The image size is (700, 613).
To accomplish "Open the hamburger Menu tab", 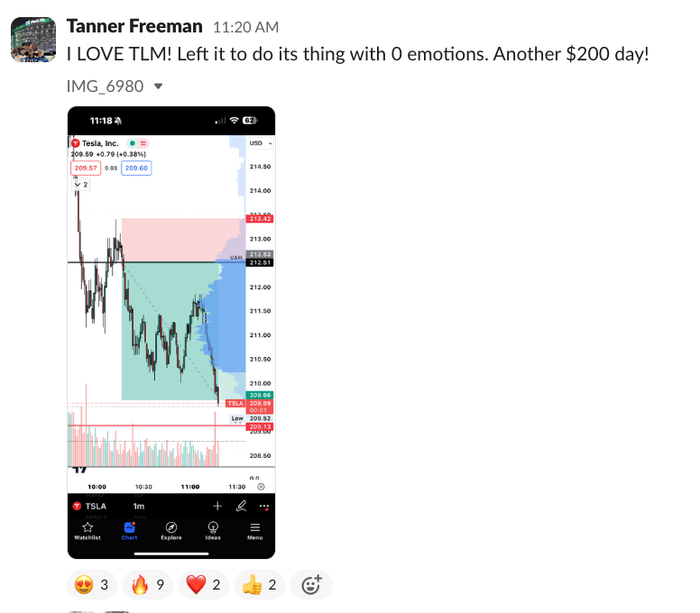I will tap(255, 529).
